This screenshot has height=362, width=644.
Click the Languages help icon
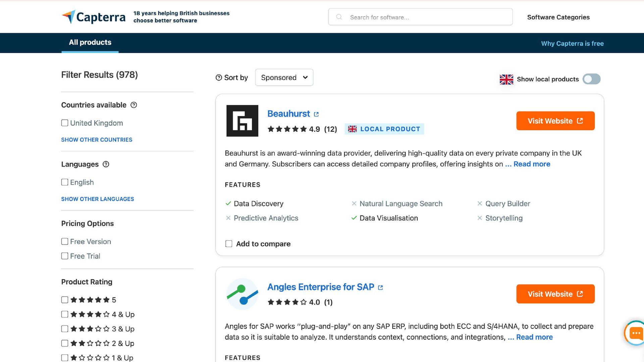click(106, 164)
